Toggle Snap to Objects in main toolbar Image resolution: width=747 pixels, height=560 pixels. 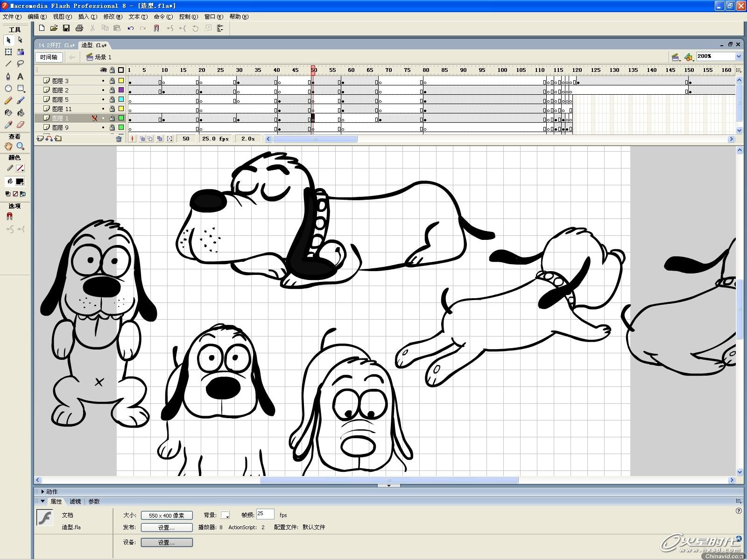click(x=156, y=28)
